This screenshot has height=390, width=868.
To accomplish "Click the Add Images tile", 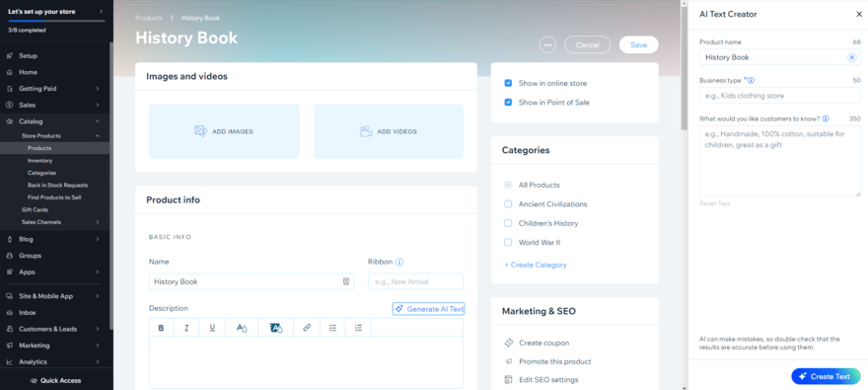I will 224,131.
